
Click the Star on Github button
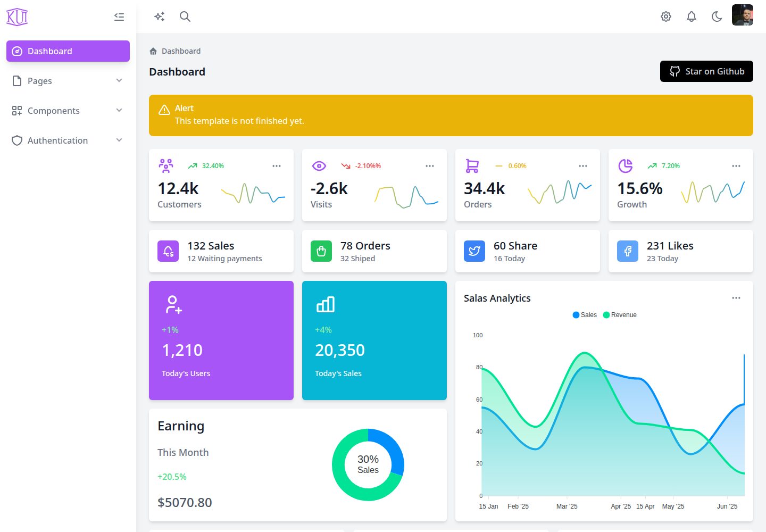(x=706, y=71)
